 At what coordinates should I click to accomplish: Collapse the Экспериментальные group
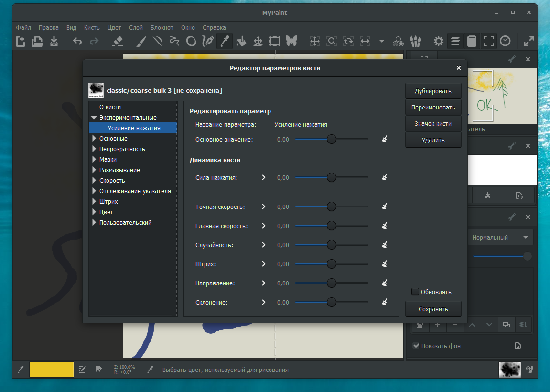coord(94,118)
